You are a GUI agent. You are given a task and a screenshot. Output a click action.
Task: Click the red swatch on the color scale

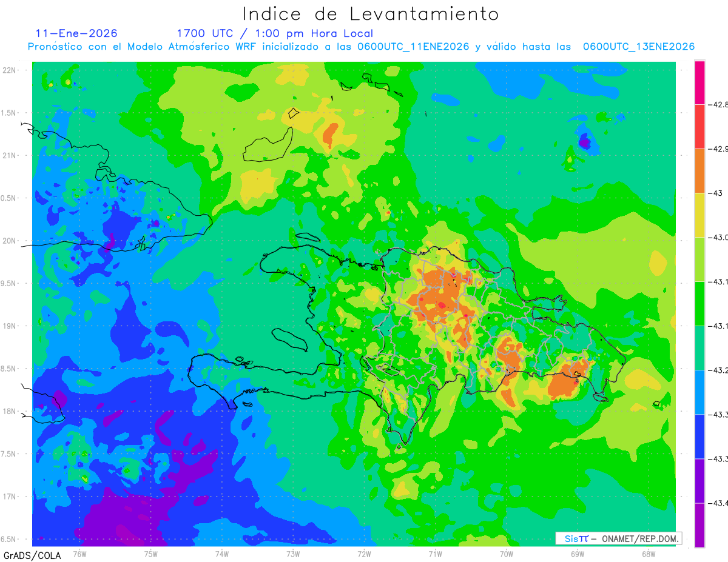(699, 127)
